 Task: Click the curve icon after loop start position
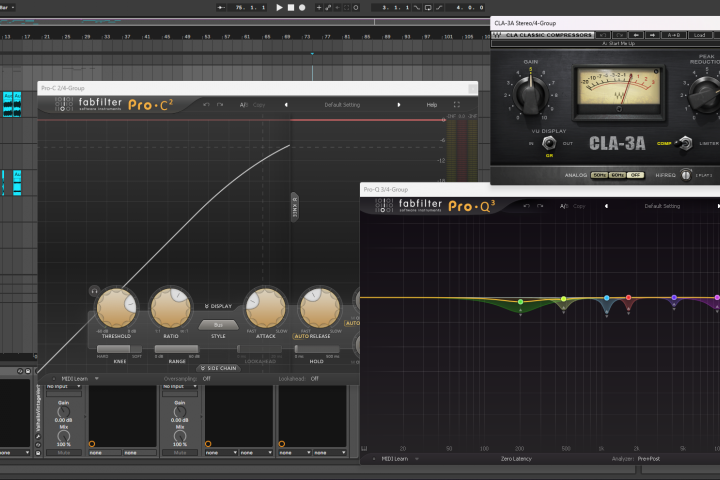coord(417,7)
